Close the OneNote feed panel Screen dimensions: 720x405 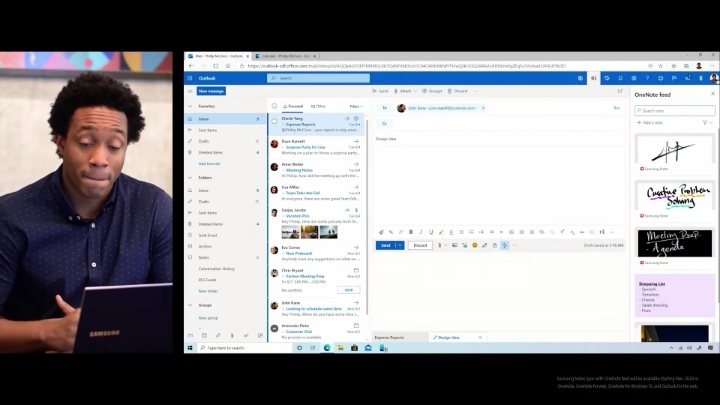click(713, 94)
